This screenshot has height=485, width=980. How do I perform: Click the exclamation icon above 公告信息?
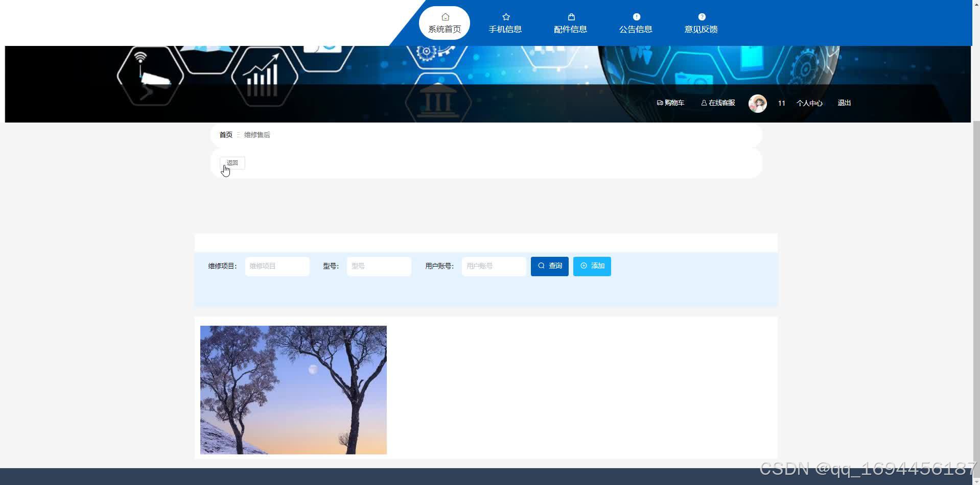tap(637, 17)
